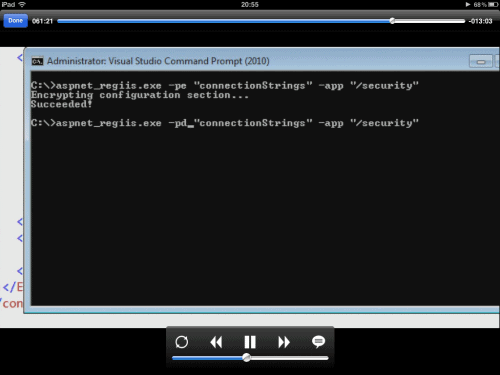Fast forward the video
The width and height of the screenshot is (500, 375).
click(284, 342)
